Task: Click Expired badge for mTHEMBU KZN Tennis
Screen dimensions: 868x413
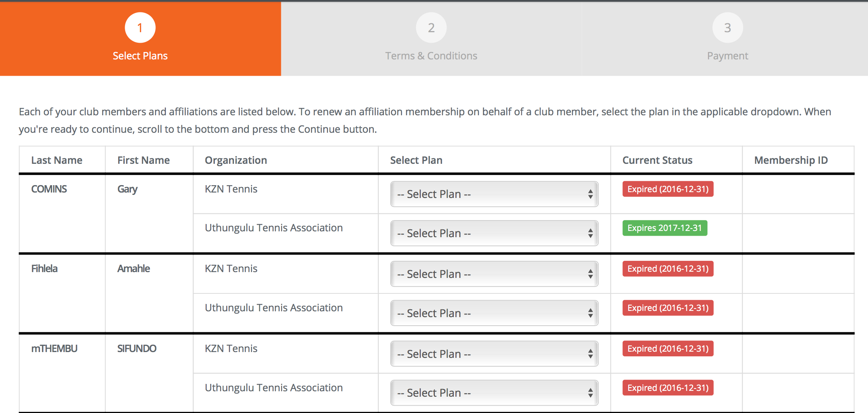Action: click(668, 349)
